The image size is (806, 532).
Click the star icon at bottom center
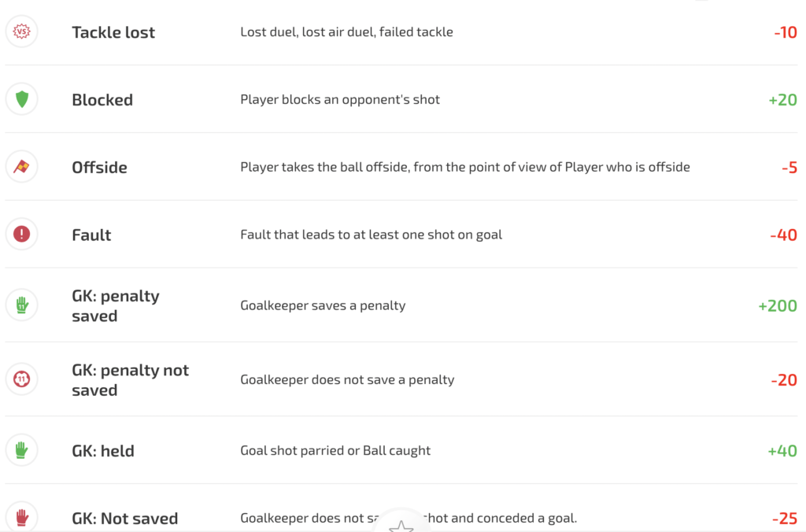coord(401,526)
